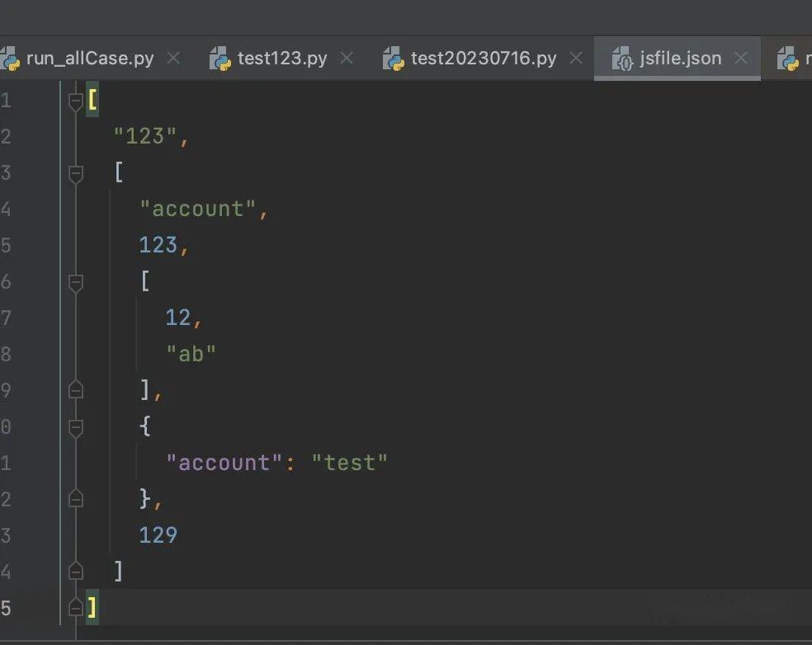Click the JSON file icon on jsfile.json tab
Screen dimensions: 812x645
[623, 59]
